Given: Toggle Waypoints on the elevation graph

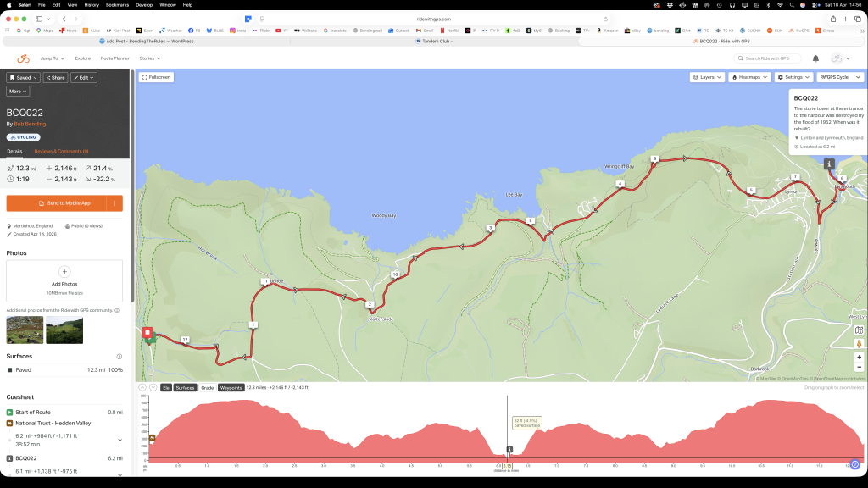Looking at the screenshot, I should click(x=231, y=388).
